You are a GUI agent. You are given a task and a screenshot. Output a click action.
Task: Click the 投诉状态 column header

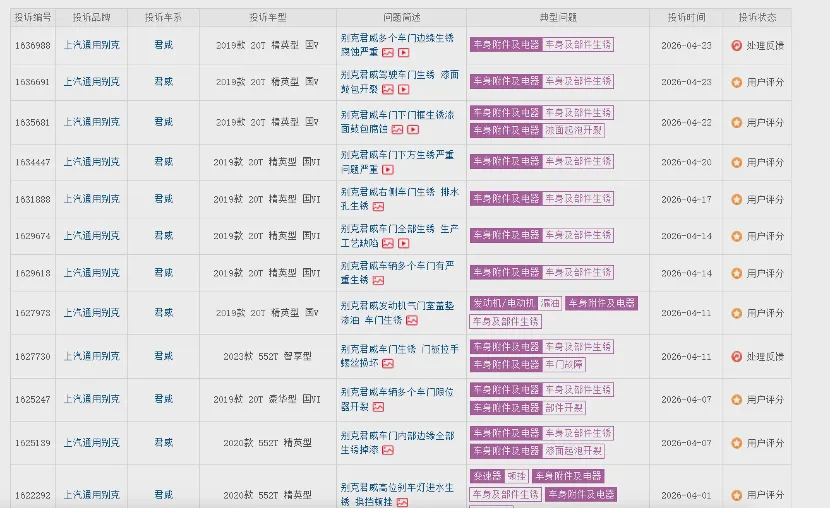coord(757,17)
